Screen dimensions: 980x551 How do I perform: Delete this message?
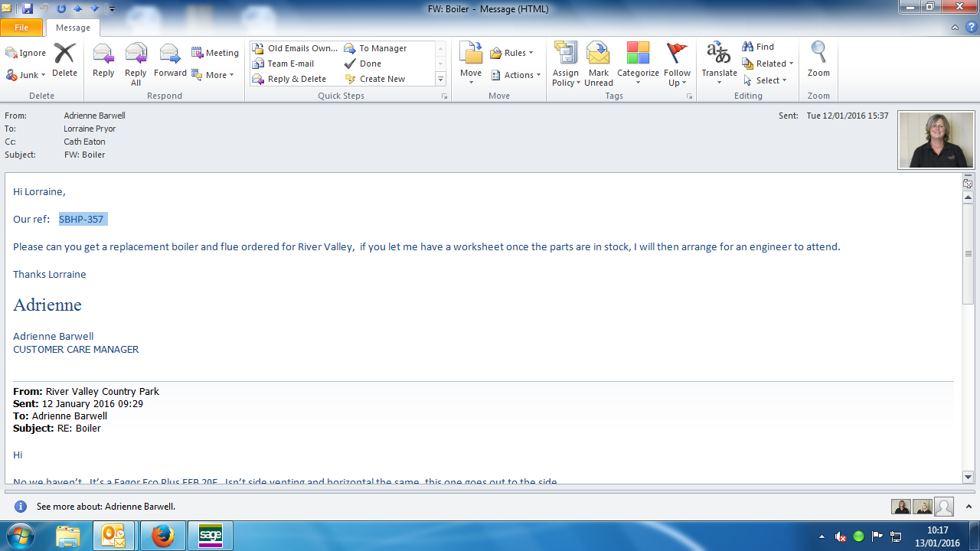pos(64,61)
